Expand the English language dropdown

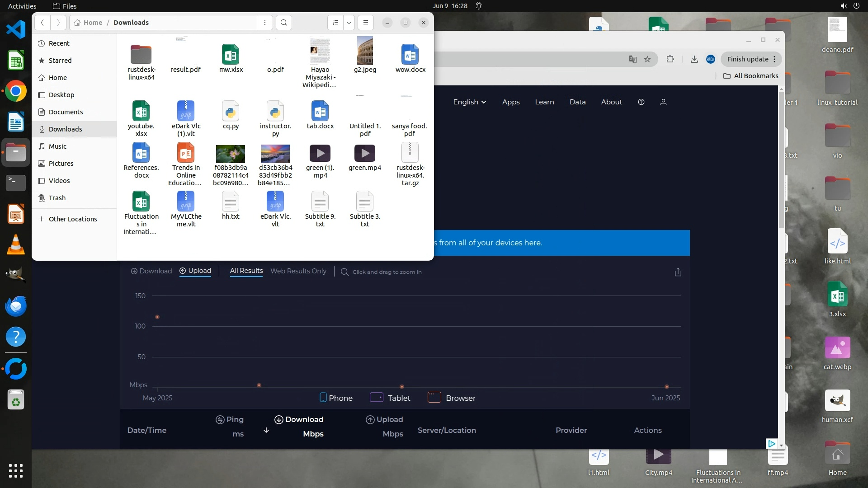tap(469, 102)
